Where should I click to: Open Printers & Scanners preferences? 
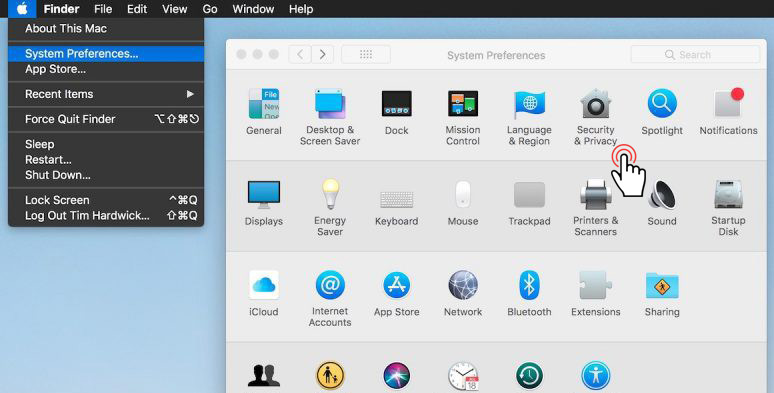coord(595,207)
